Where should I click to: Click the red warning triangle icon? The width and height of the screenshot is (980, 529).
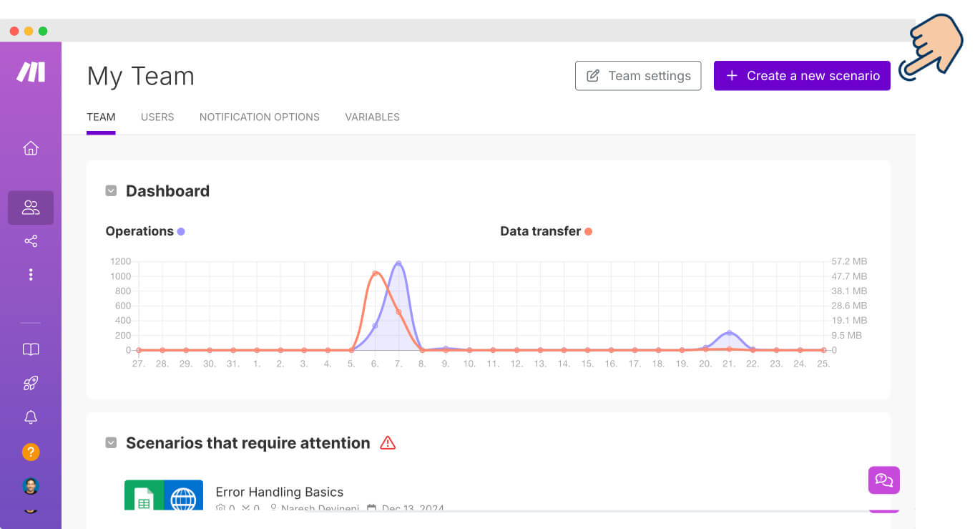coord(388,443)
